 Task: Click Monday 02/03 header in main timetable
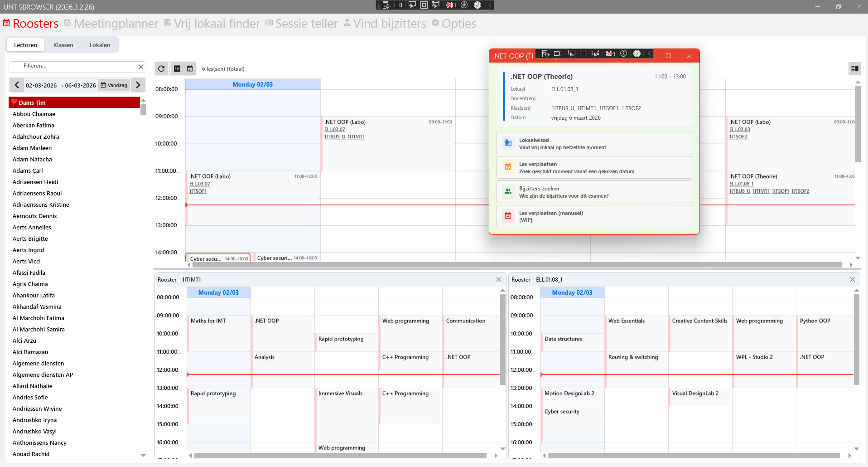253,84
